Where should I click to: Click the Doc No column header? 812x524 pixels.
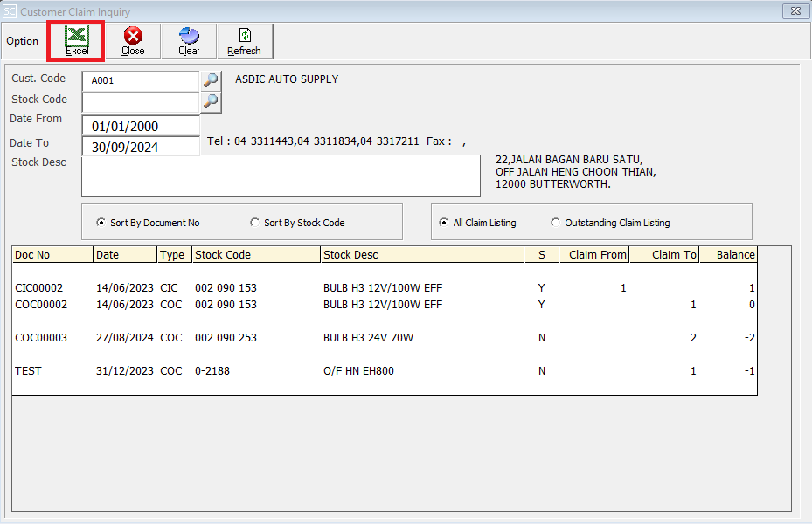52,254
